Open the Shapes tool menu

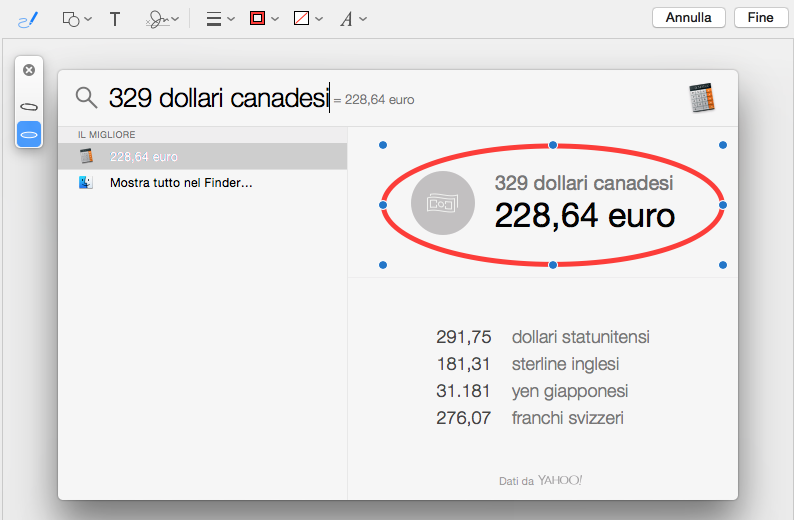(x=71, y=19)
